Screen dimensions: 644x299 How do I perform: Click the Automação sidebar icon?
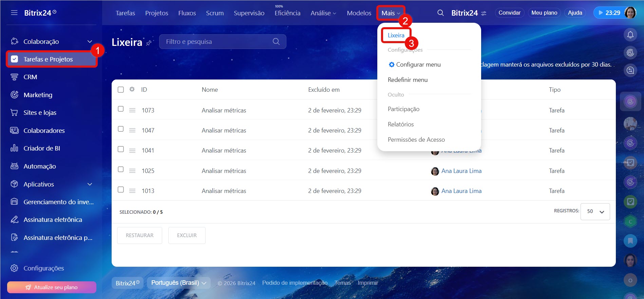tap(14, 166)
